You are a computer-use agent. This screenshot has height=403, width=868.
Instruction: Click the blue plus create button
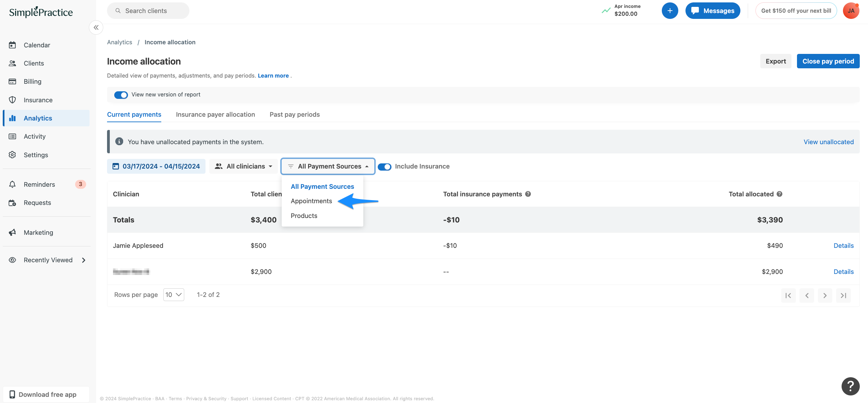point(670,11)
